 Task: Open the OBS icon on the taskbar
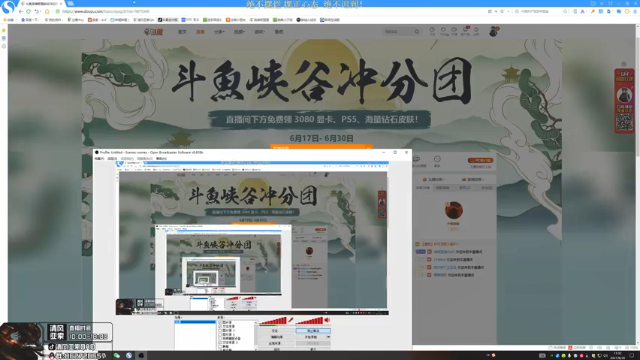141,356
